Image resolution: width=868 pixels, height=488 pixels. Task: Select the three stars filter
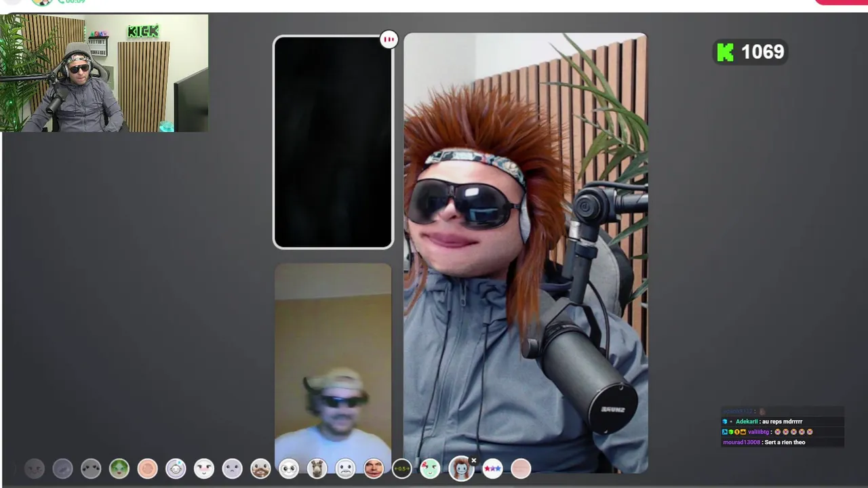[x=492, y=468]
